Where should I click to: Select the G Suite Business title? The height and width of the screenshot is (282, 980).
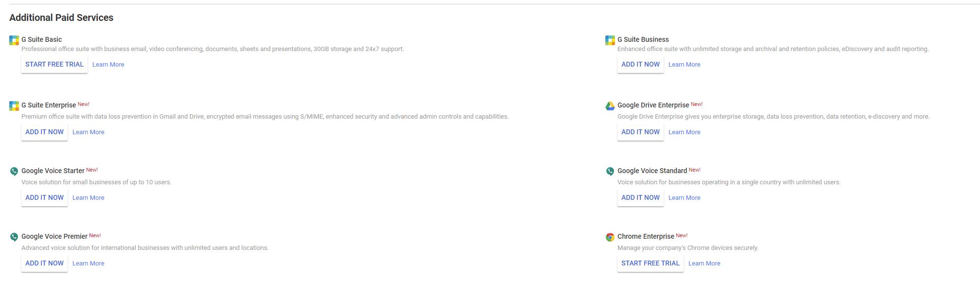pyautogui.click(x=643, y=39)
